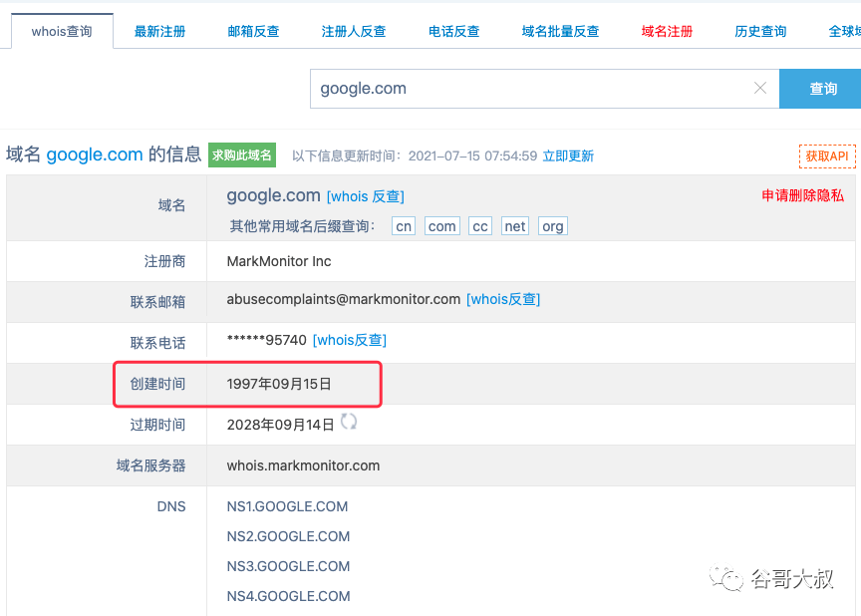
Task: Open the 域名批量反查 tab
Action: tap(560, 31)
